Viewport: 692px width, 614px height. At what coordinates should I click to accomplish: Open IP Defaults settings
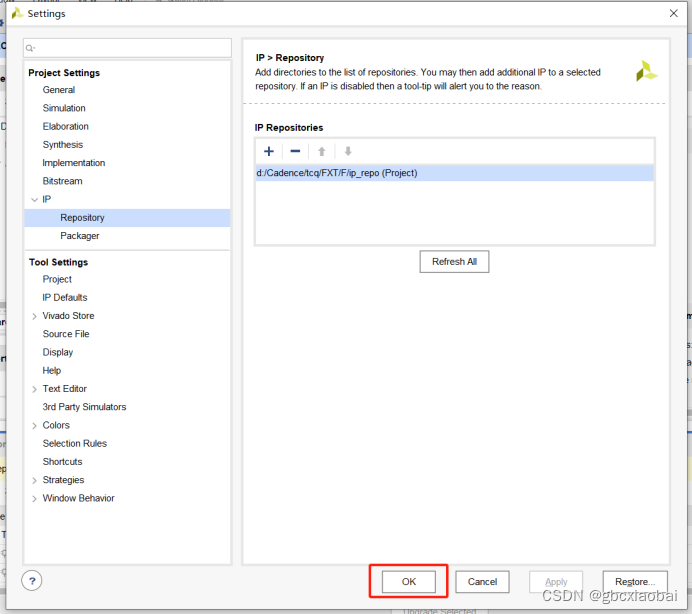[65, 298]
